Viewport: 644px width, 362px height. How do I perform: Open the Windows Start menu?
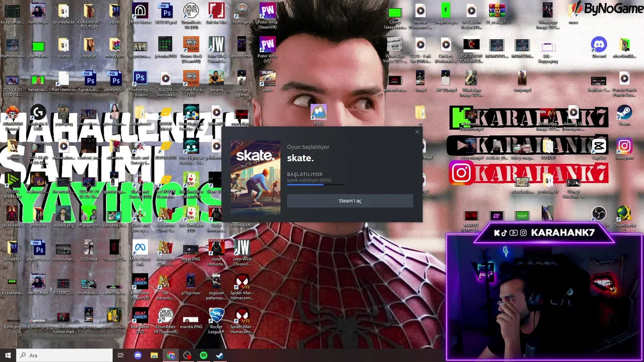point(8,355)
